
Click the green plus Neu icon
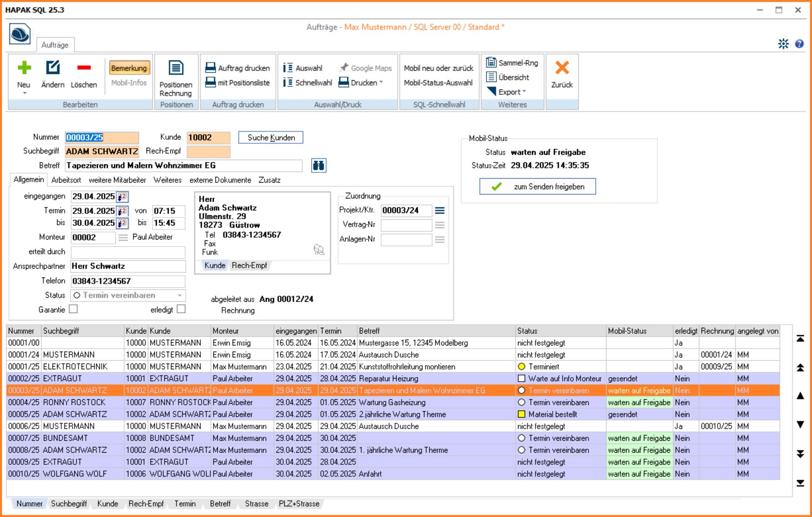(24, 68)
